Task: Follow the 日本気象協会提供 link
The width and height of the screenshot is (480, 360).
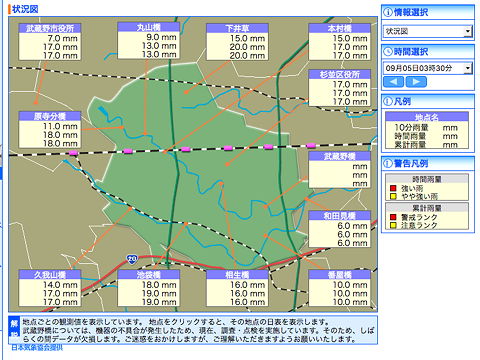Action: [x=37, y=347]
